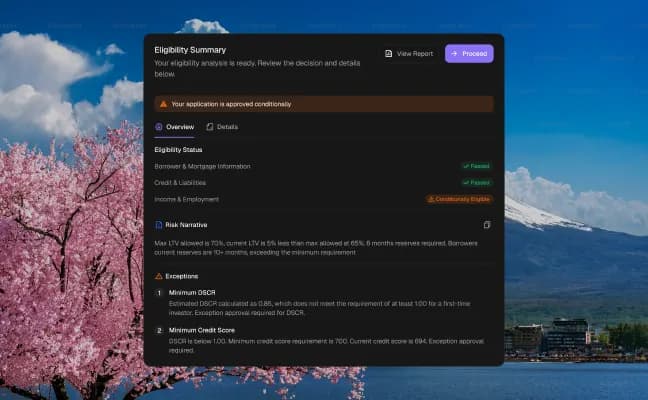
Task: Switch to the Details tab
Action: tap(222, 127)
